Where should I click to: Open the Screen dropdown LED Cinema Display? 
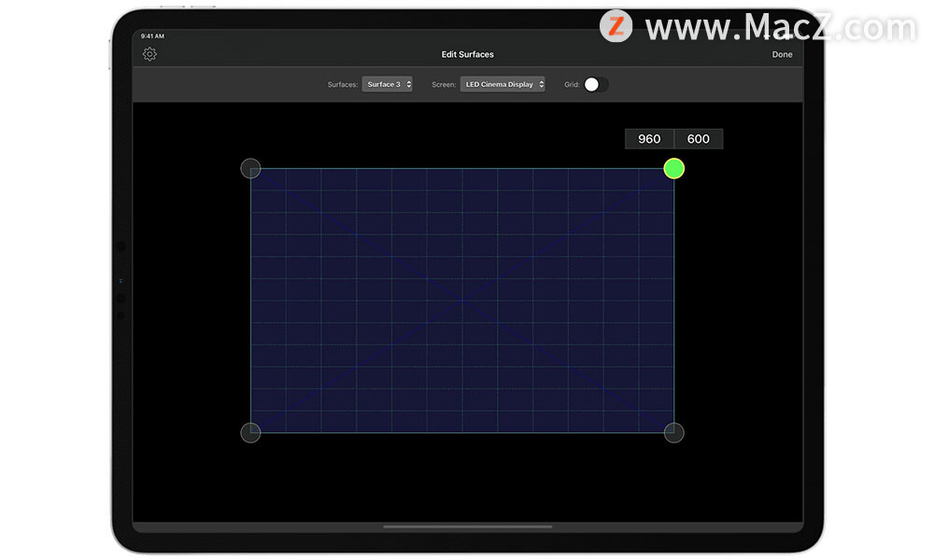pos(502,85)
